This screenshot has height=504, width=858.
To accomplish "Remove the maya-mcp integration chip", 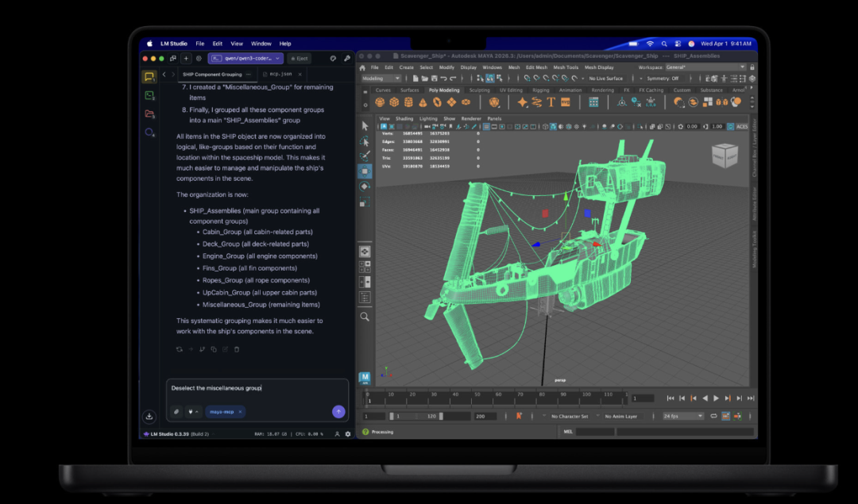I will tap(240, 412).
